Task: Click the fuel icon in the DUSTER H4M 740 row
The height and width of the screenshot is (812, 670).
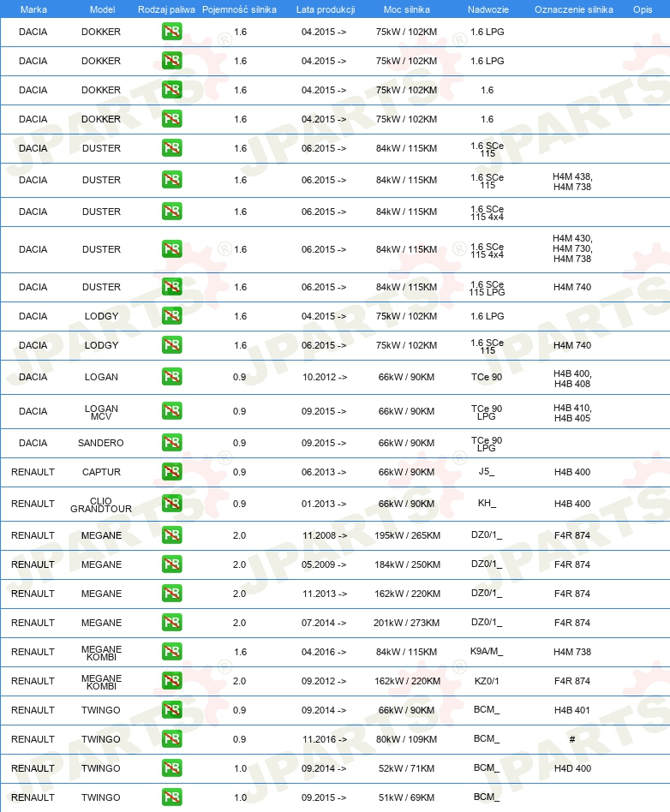Action: (x=171, y=286)
